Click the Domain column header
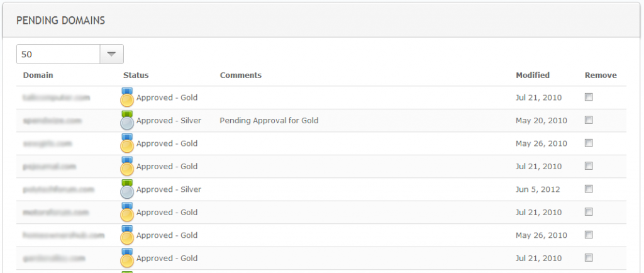The width and height of the screenshot is (644, 273). point(38,75)
